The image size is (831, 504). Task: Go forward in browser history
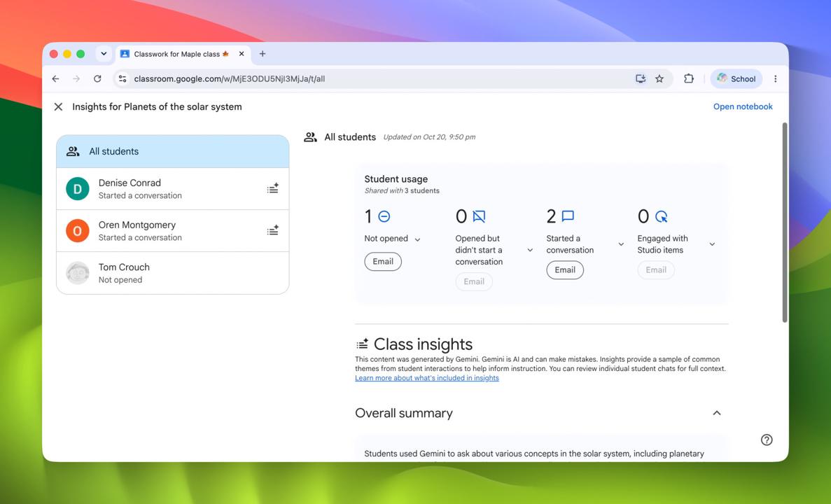[76, 78]
